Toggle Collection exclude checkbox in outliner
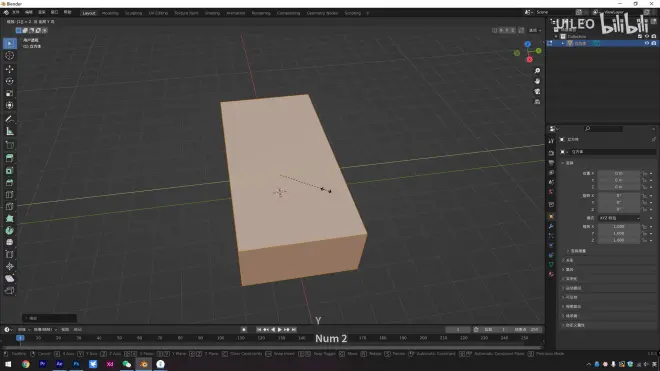 pyautogui.click(x=640, y=37)
